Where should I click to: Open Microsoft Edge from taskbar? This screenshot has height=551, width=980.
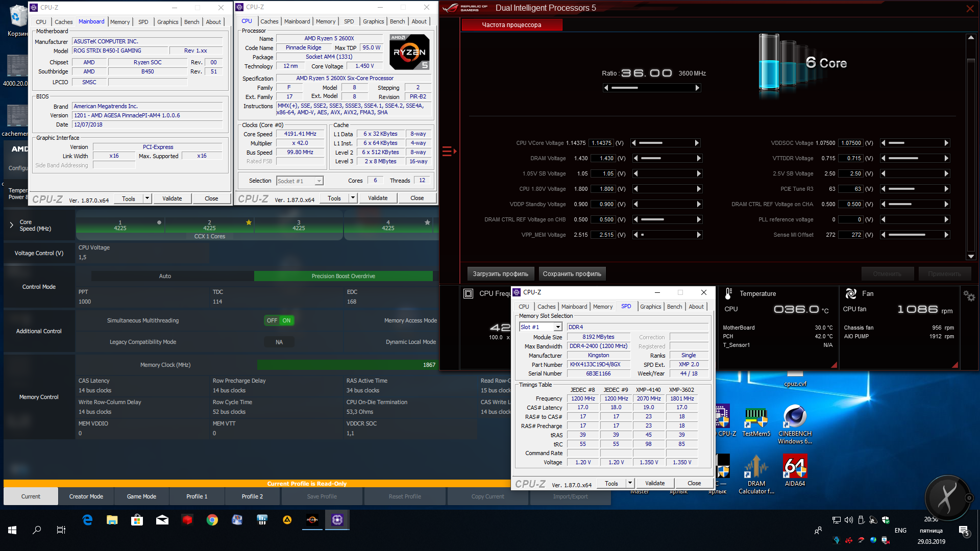tap(87, 520)
